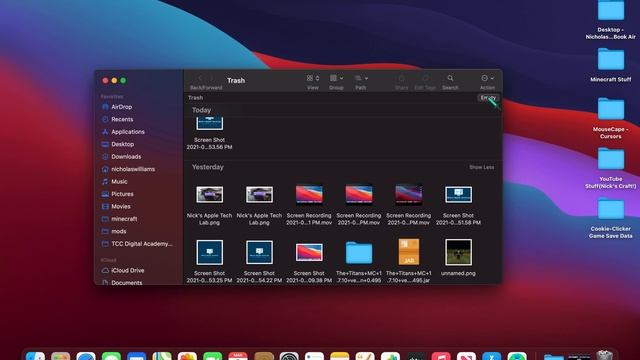
Task: Open TCC Digital Academy sidebar folder
Action: tap(141, 244)
